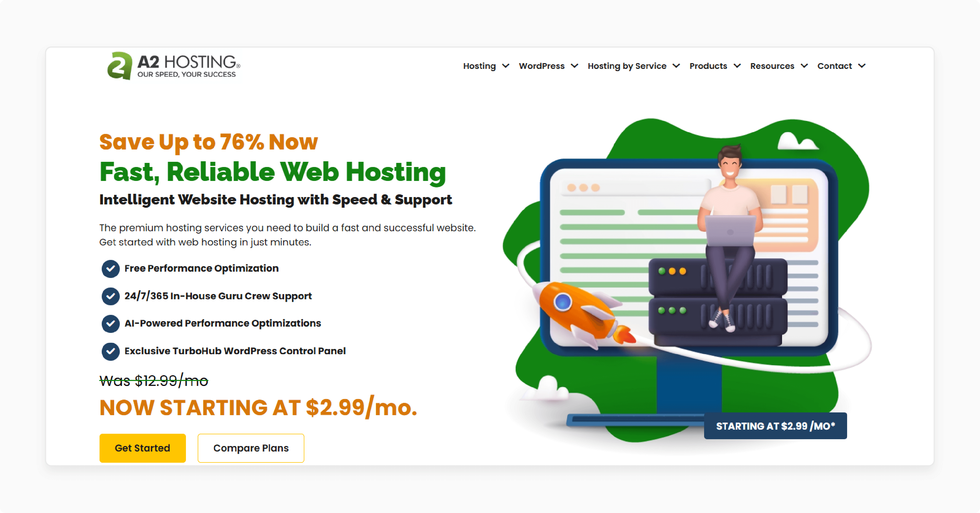
Task: Click the Compare Plans button
Action: click(250, 465)
